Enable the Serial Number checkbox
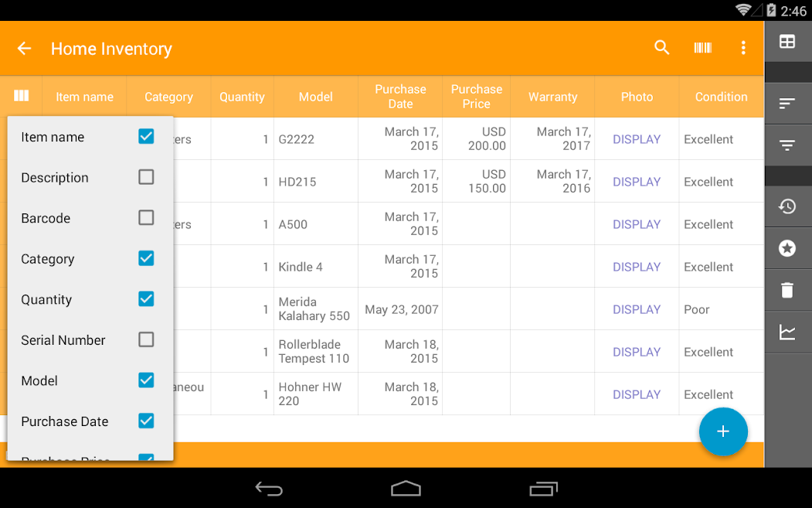812x508 pixels. click(146, 339)
